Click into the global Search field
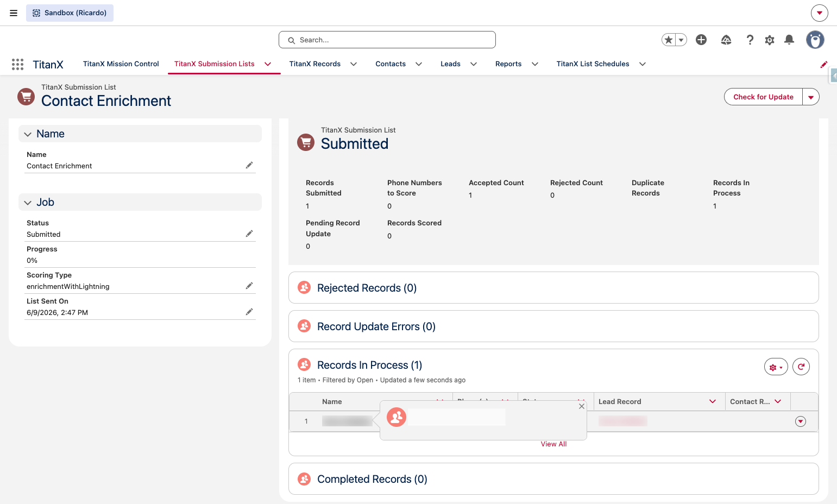The width and height of the screenshot is (837, 504). (387, 40)
